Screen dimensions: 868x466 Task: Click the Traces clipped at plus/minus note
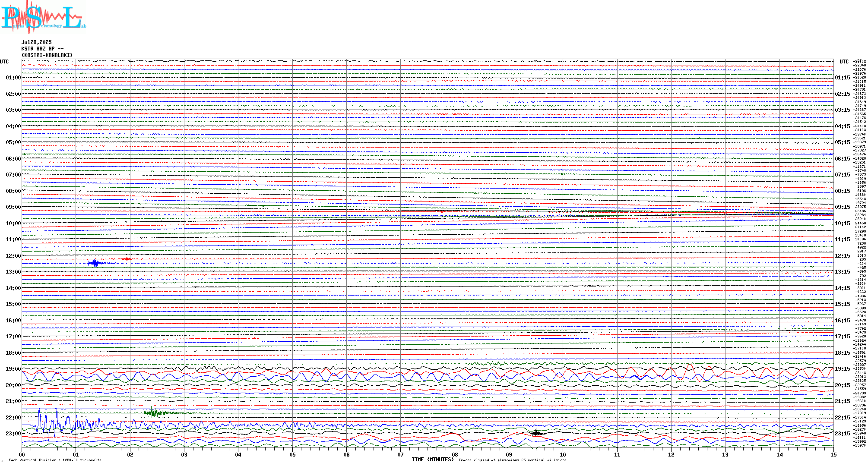[513, 460]
